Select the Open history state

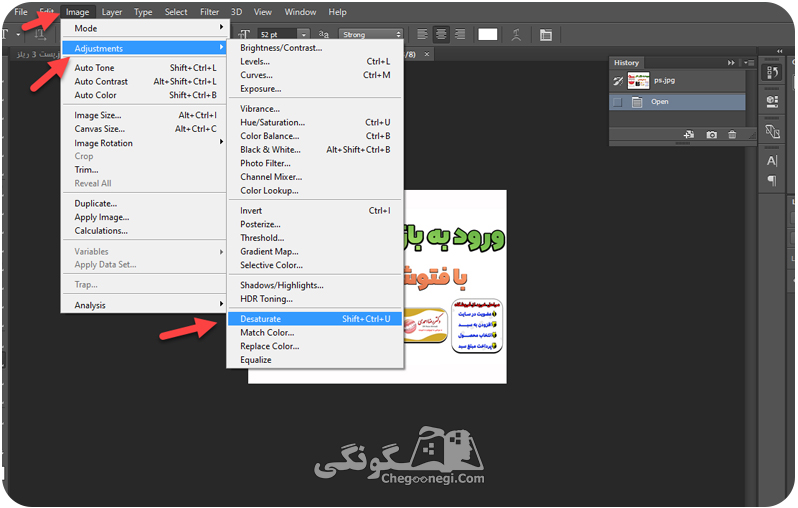point(677,102)
